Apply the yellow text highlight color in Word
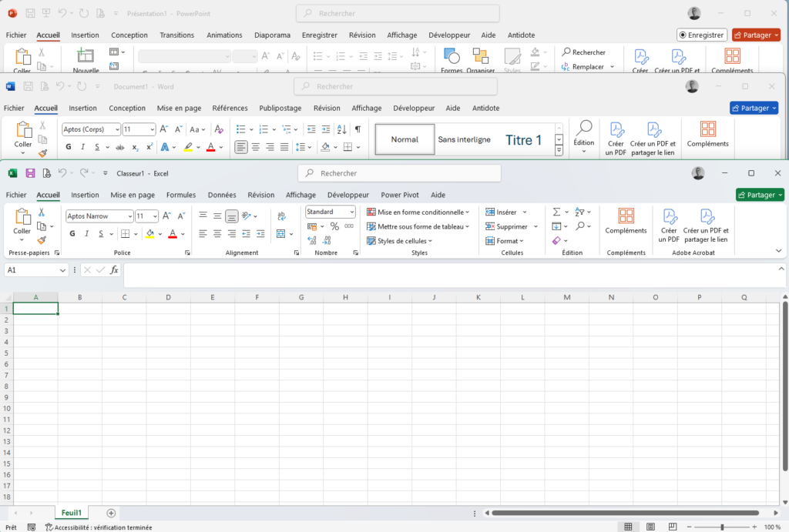 188,147
